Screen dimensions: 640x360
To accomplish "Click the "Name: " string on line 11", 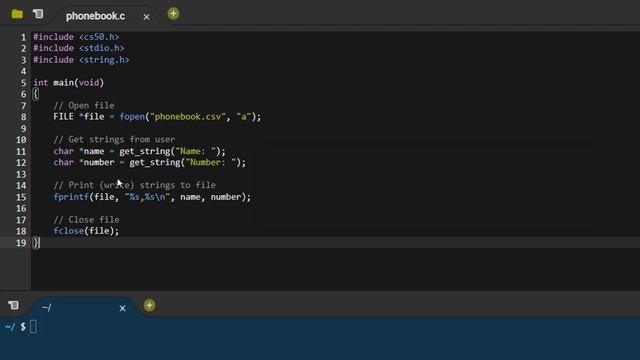I will click(196, 151).
